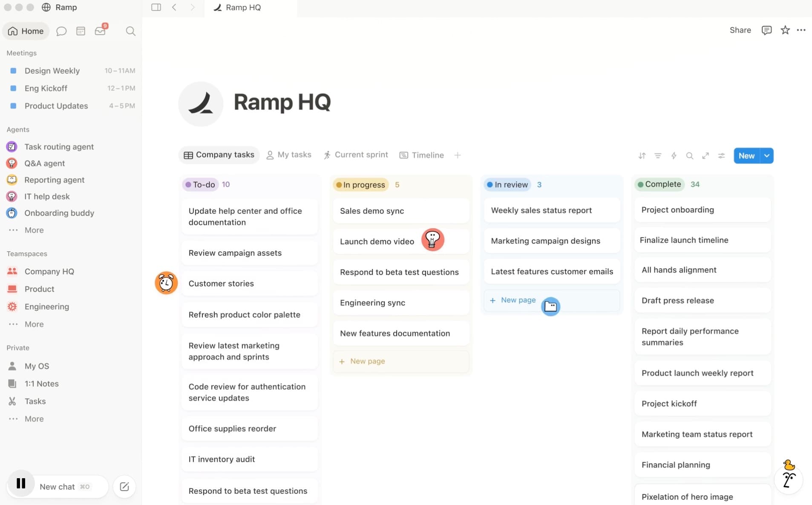Click the sort arrows icon in the board toolbar
812x505 pixels.
tap(642, 155)
